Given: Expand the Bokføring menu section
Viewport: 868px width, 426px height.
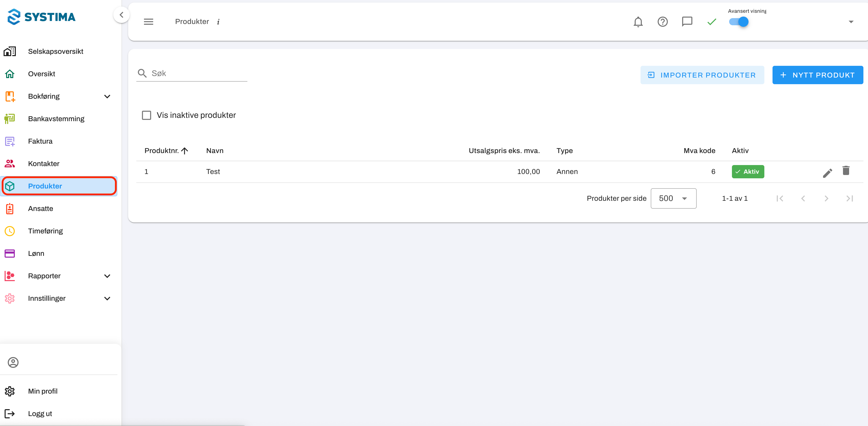Looking at the screenshot, I should (107, 96).
